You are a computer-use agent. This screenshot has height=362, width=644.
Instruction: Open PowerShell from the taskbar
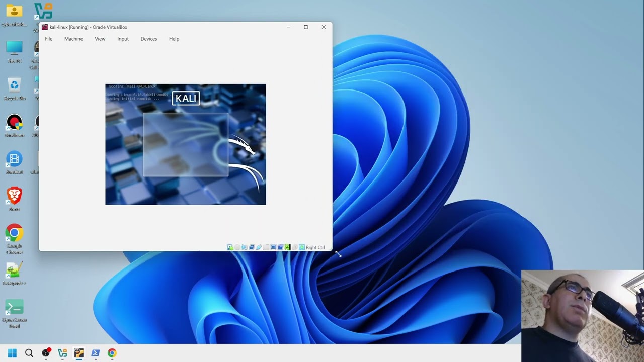(96, 353)
